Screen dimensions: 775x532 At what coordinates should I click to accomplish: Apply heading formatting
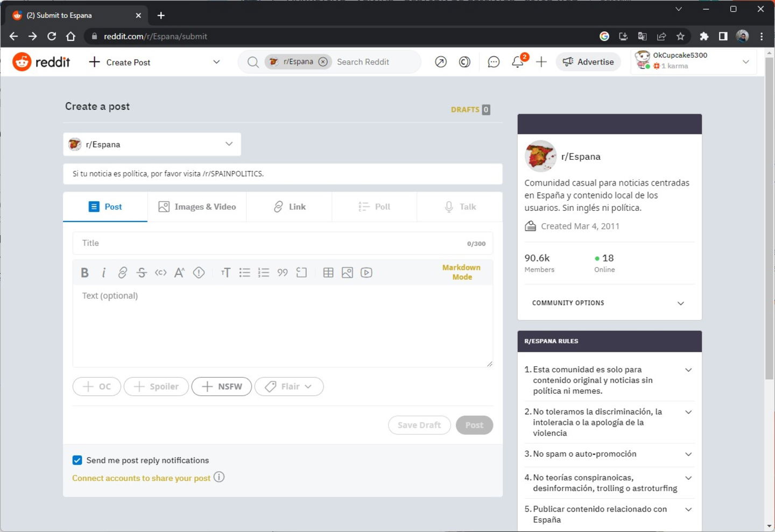(x=226, y=273)
